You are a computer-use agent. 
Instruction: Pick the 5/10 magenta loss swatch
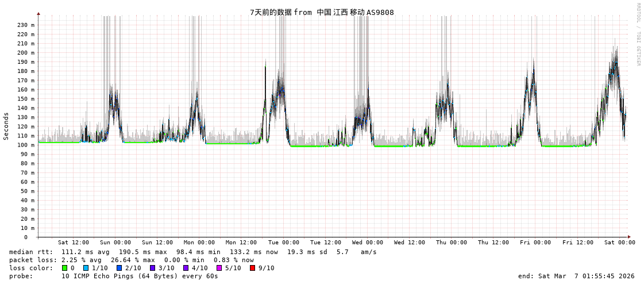click(x=219, y=268)
